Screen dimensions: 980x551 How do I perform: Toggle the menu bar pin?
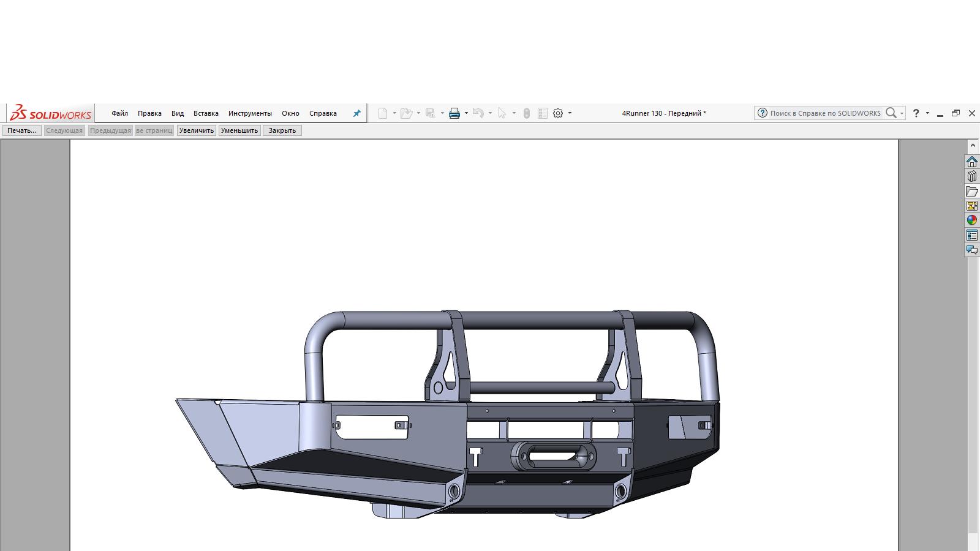[356, 113]
